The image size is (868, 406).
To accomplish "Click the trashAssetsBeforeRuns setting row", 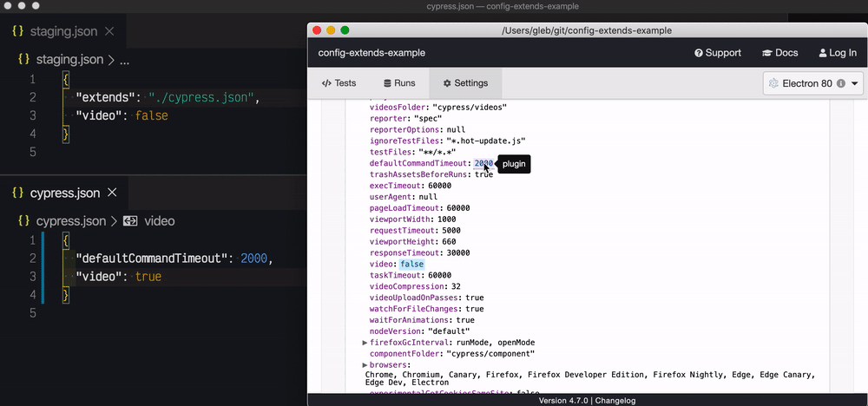I will 431,174.
